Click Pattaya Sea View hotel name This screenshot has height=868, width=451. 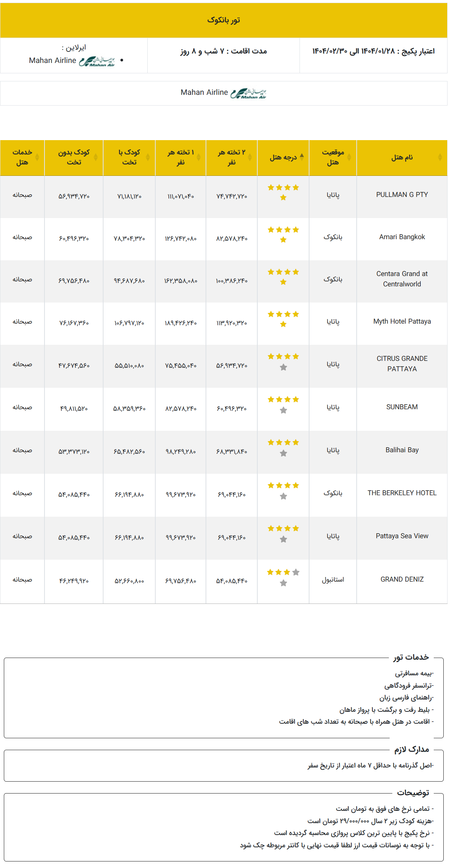point(402,536)
